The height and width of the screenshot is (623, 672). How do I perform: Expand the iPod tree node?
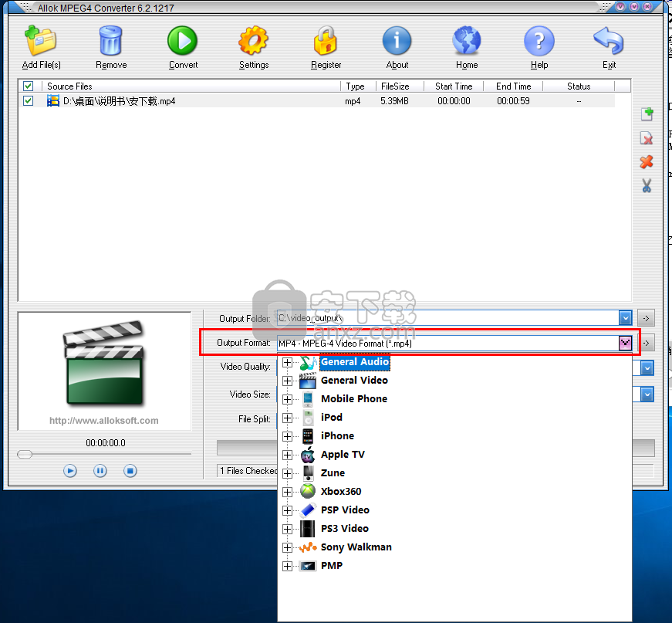point(288,418)
